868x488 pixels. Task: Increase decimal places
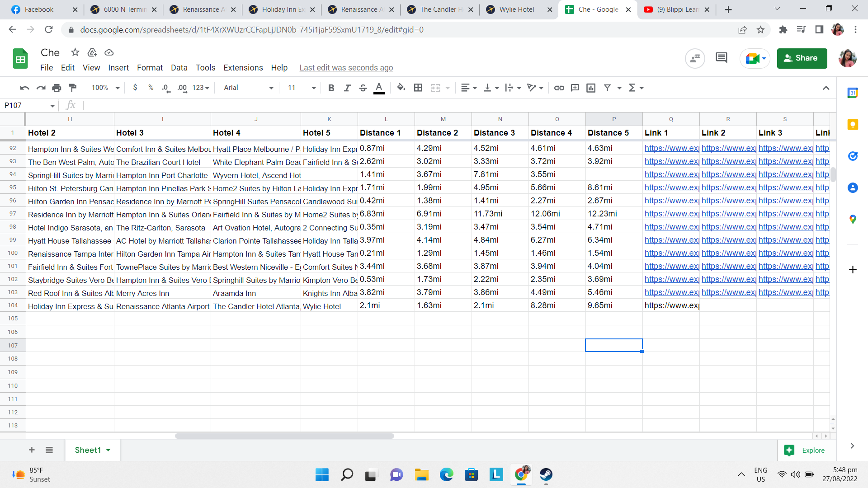tap(182, 88)
